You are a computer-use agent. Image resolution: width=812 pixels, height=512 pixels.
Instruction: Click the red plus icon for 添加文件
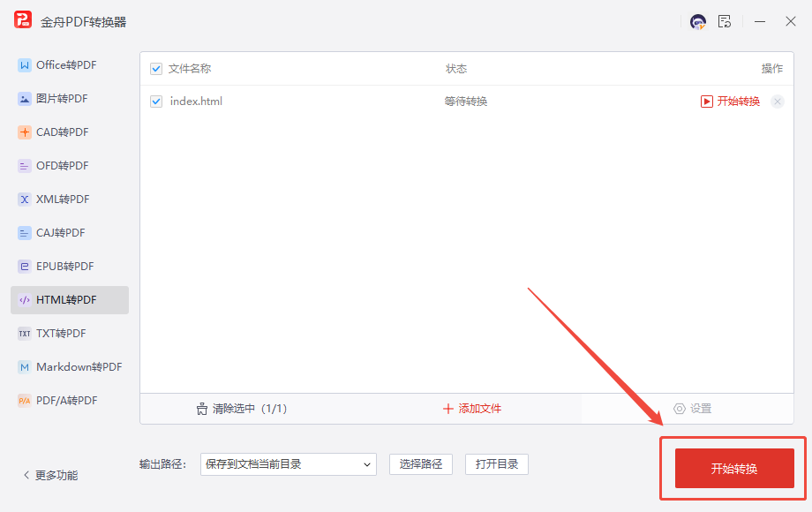[448, 409]
